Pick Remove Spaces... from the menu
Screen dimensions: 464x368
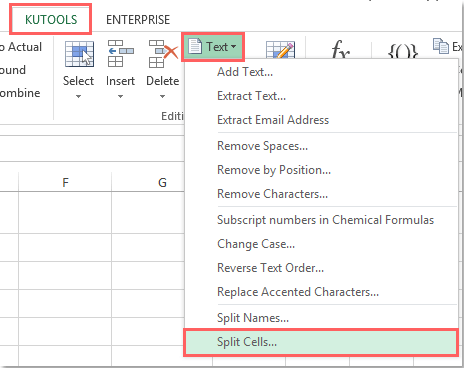tap(262, 146)
